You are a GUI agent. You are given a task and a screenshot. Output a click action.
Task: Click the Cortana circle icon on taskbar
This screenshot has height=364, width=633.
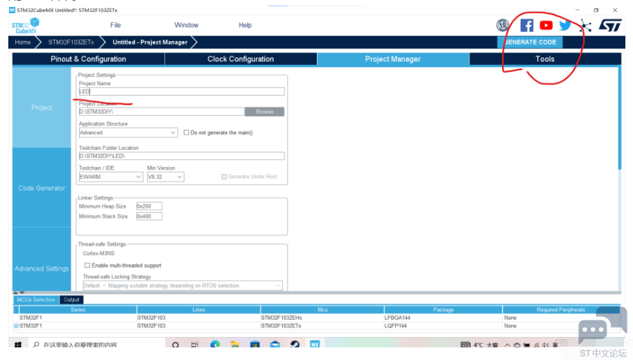pyautogui.click(x=175, y=345)
